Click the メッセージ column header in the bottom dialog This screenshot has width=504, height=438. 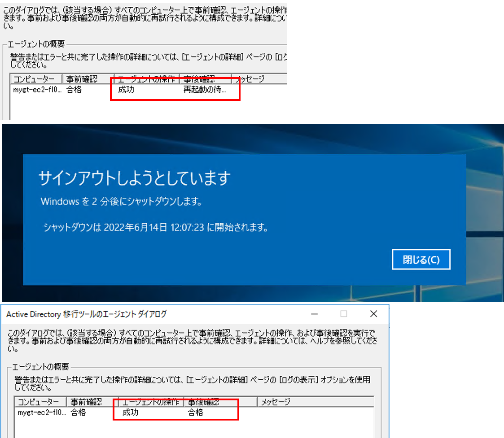(316, 402)
